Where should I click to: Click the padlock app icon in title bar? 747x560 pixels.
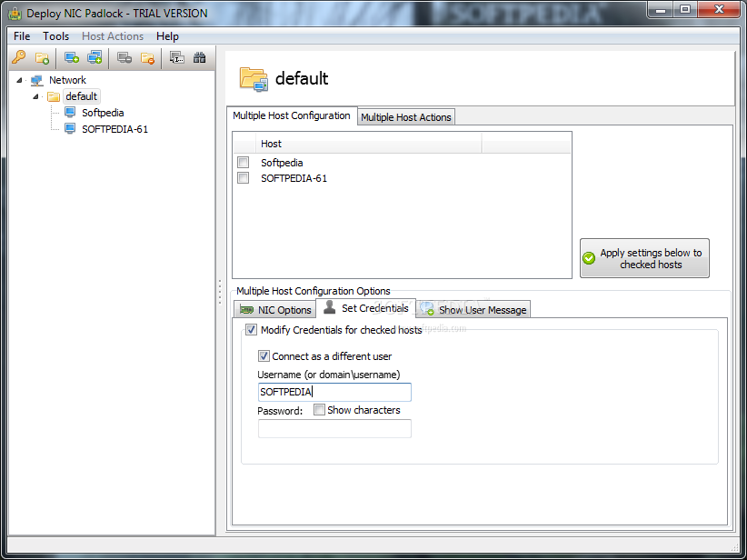[x=15, y=14]
